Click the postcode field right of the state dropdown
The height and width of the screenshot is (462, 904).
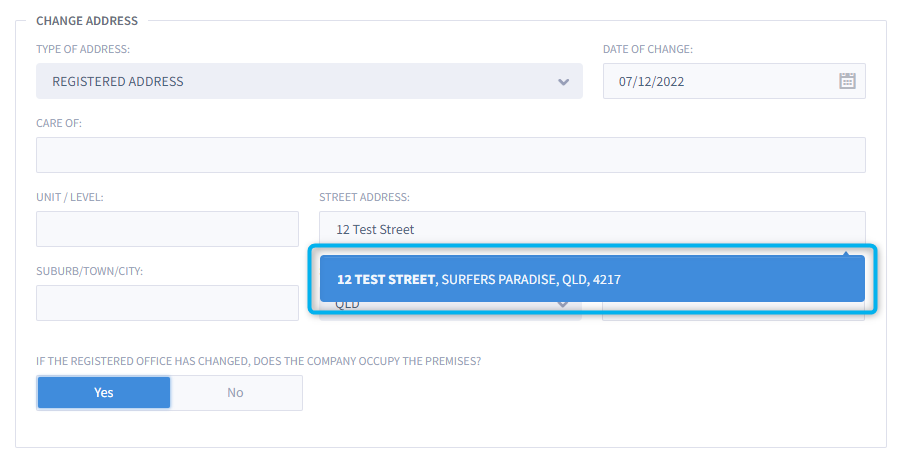(733, 310)
